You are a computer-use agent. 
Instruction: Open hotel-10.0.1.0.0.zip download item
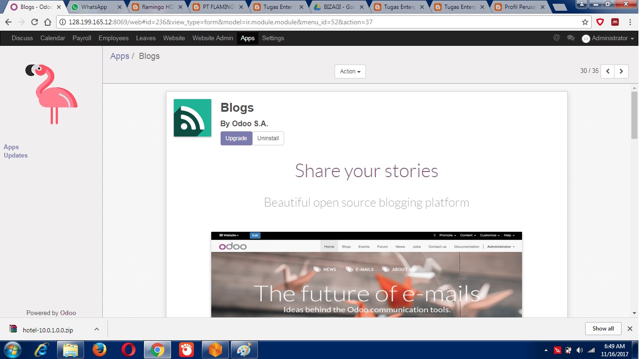48,330
